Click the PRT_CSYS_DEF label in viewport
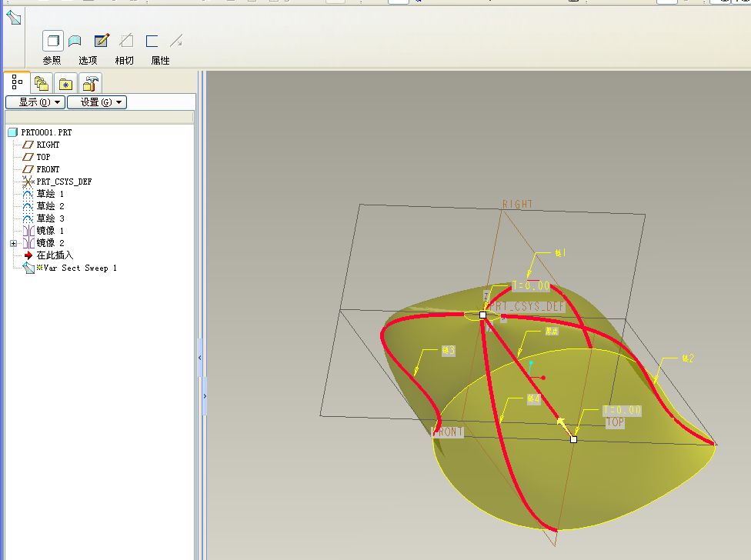751x560 pixels. [527, 306]
